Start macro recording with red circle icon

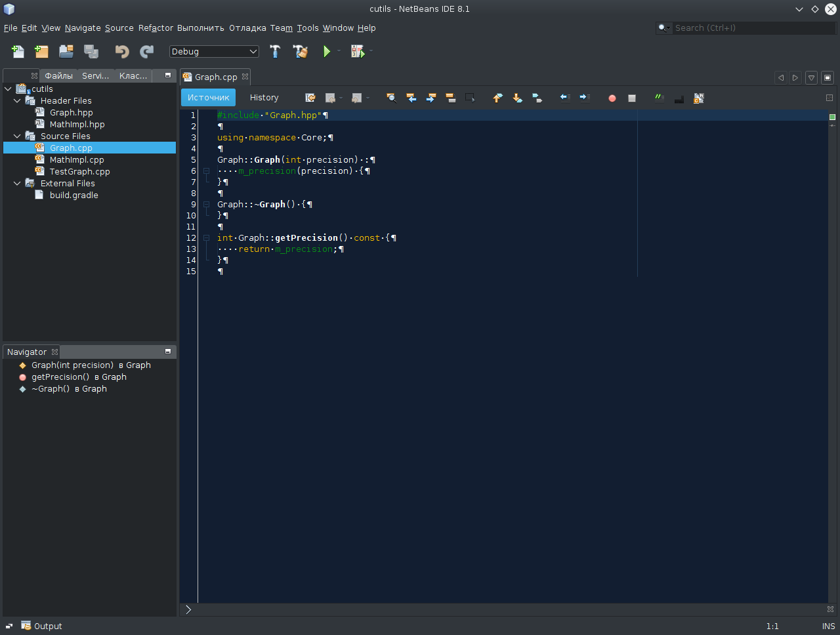[612, 98]
